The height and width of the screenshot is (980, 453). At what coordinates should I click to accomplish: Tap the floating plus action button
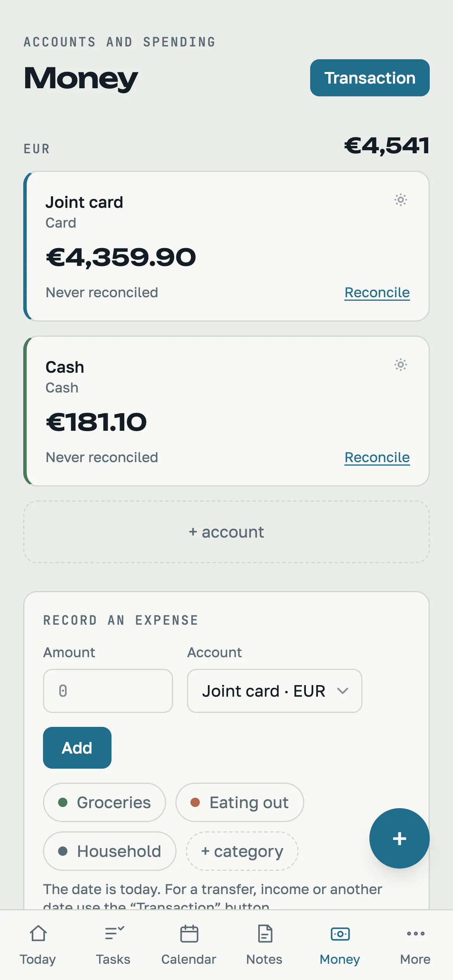[x=399, y=838]
